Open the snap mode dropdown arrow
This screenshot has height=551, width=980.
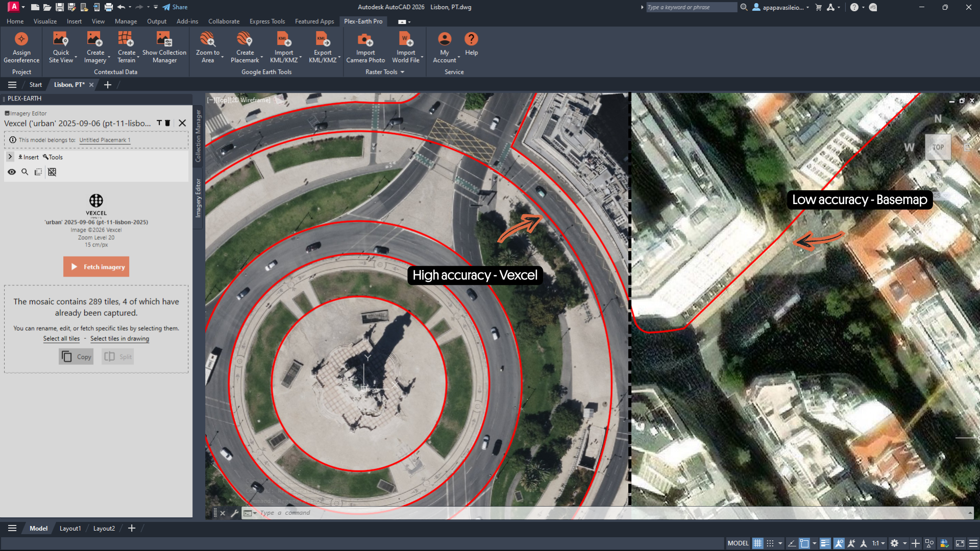point(780,543)
